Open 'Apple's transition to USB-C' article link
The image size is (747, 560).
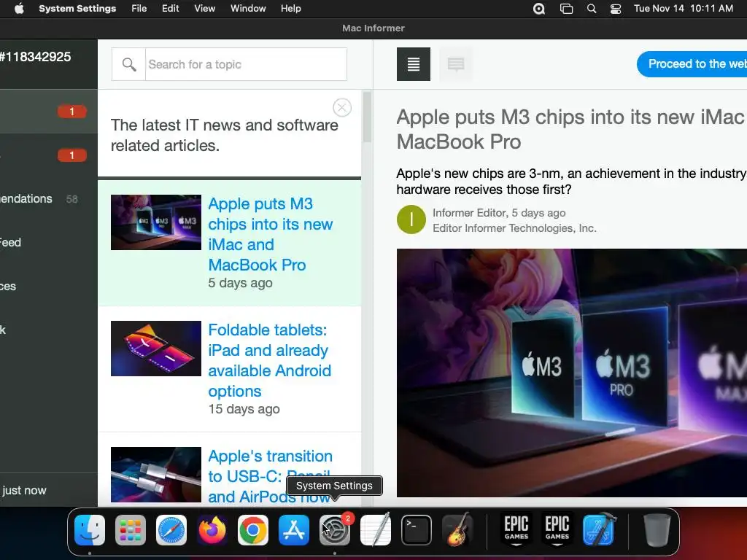coord(270,476)
